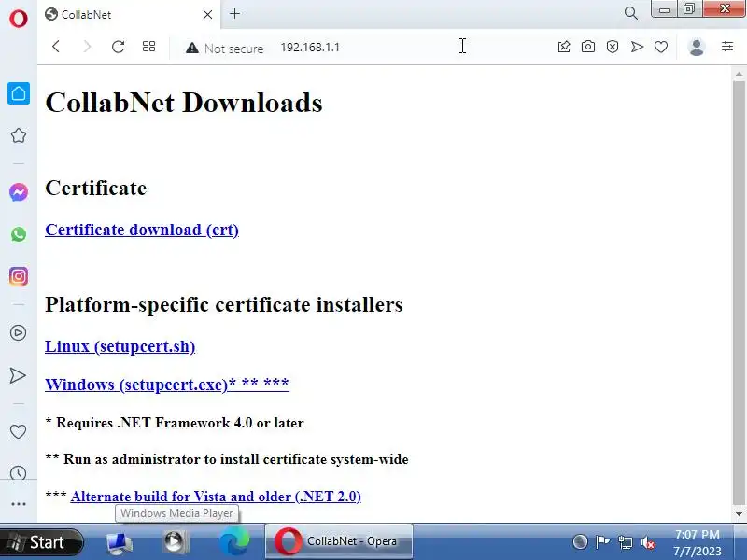Open the Opera menu logo

(18, 18)
